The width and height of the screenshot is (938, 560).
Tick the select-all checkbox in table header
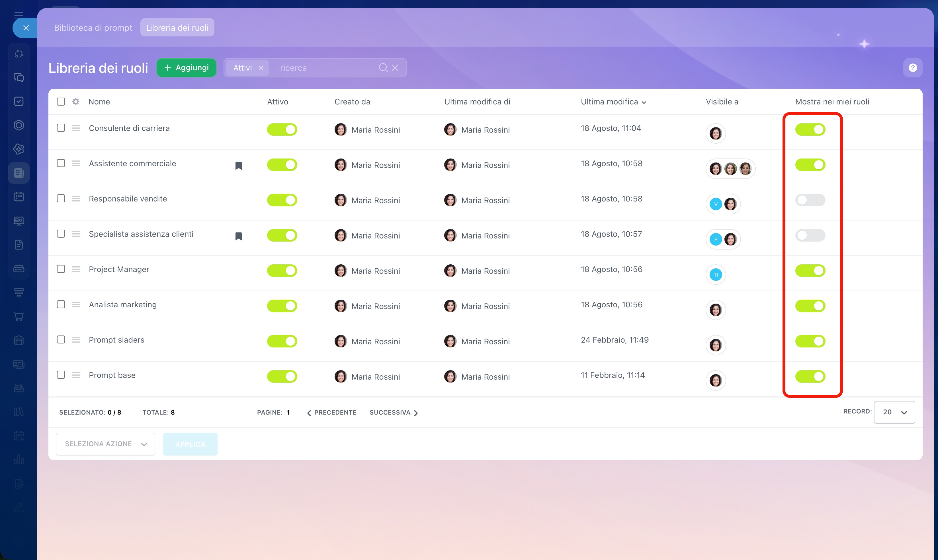pos(61,102)
